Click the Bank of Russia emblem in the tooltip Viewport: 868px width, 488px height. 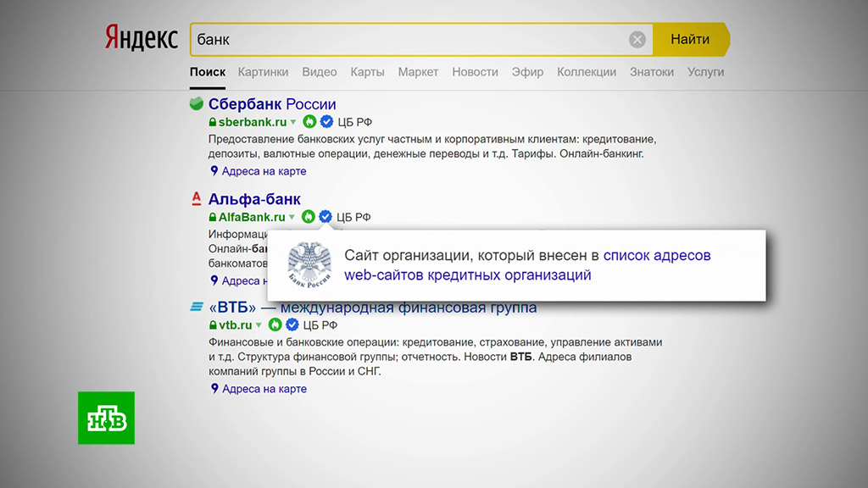point(309,263)
